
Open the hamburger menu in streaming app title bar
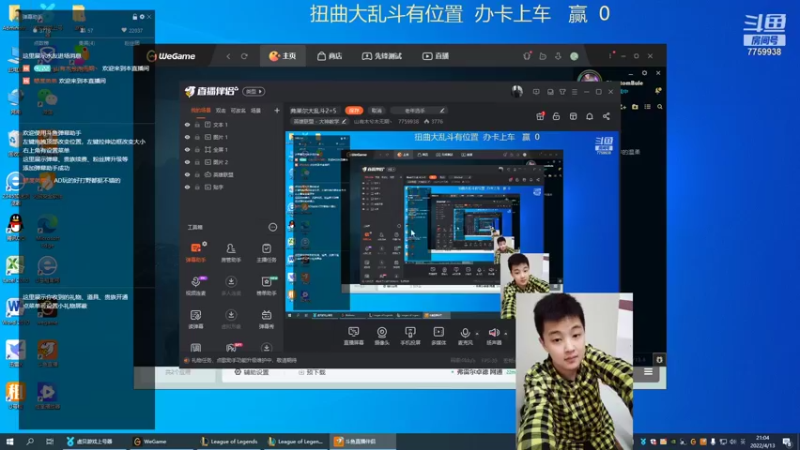(574, 92)
